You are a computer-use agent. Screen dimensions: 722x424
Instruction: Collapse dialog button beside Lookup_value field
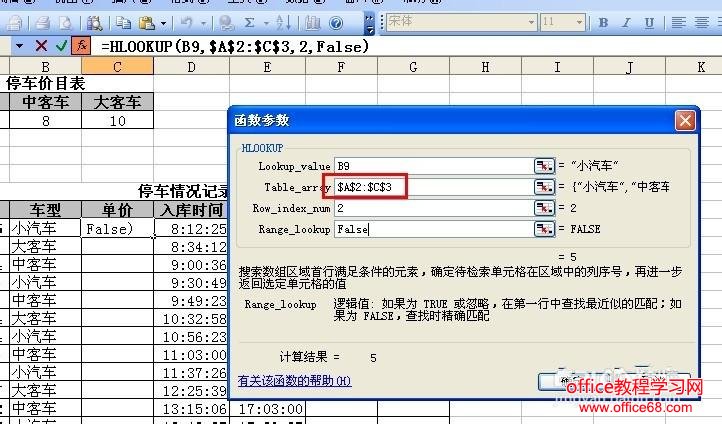[x=544, y=166]
